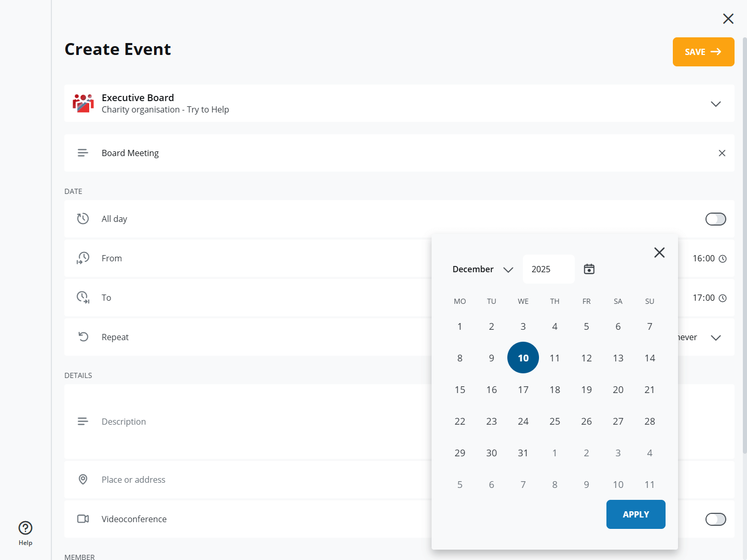Clear the Board Meeting title with X icon

(722, 153)
